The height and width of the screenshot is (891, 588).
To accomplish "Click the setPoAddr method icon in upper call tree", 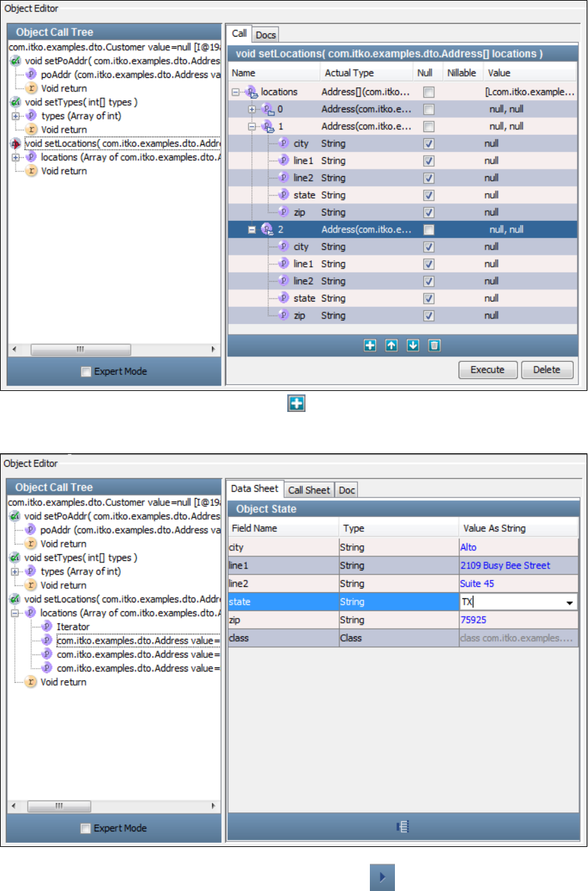I will 16,61.
